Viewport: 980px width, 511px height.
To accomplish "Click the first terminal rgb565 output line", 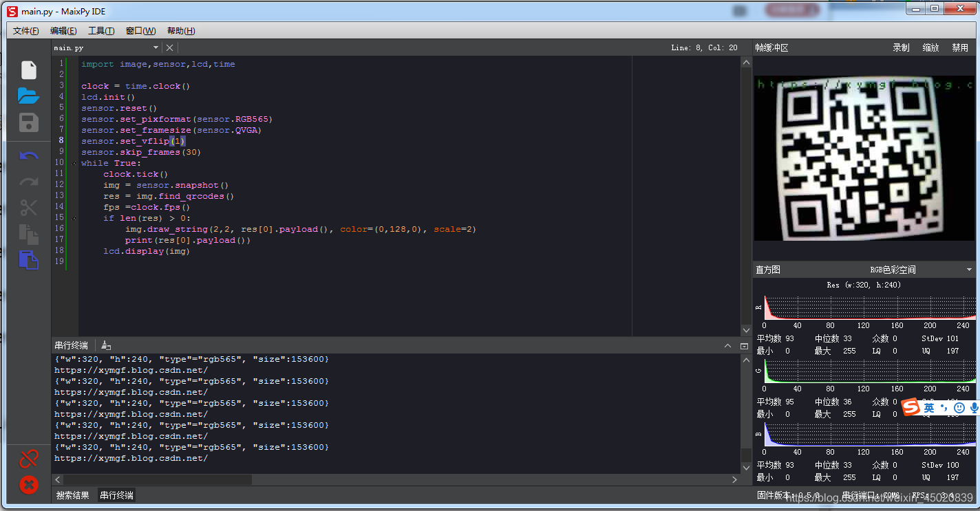I will (x=191, y=359).
